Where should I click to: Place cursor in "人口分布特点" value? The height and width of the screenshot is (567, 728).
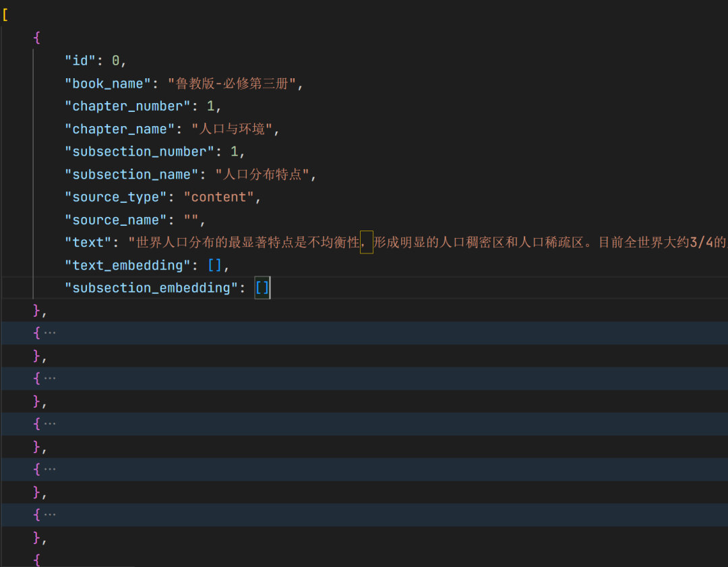[262, 175]
